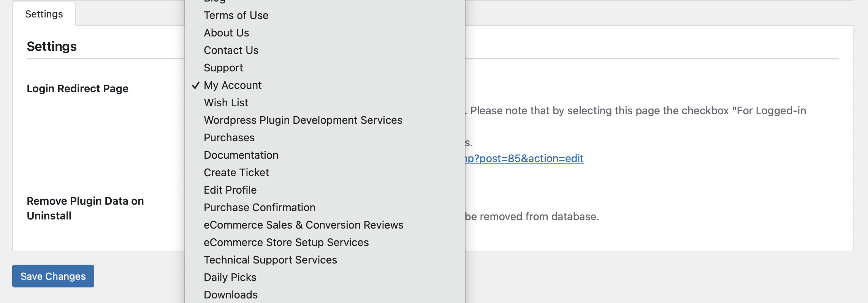Open the post=85&action=edit link
This screenshot has height=303, width=868.
point(524,158)
